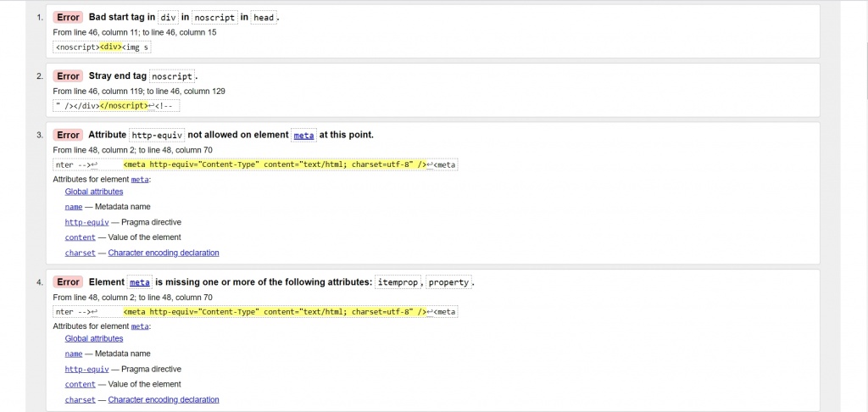Screen dimensions: 868x412
Task: Open http-equiv attribute link in error 3
Action: coord(81,222)
